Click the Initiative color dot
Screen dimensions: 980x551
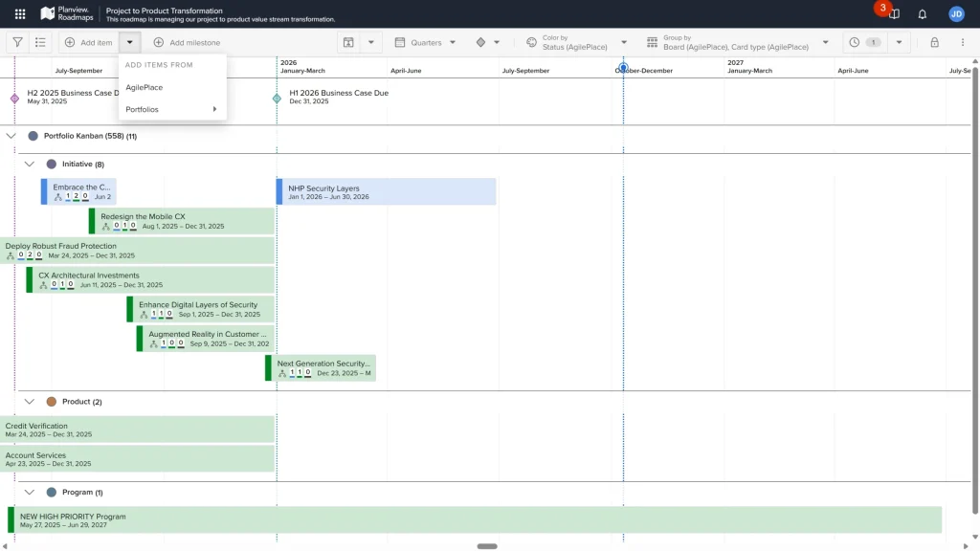coord(52,164)
